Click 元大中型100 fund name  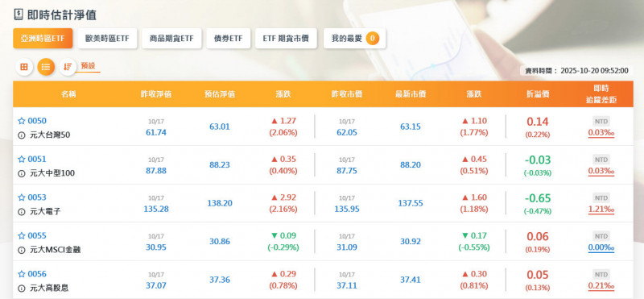[52, 173]
